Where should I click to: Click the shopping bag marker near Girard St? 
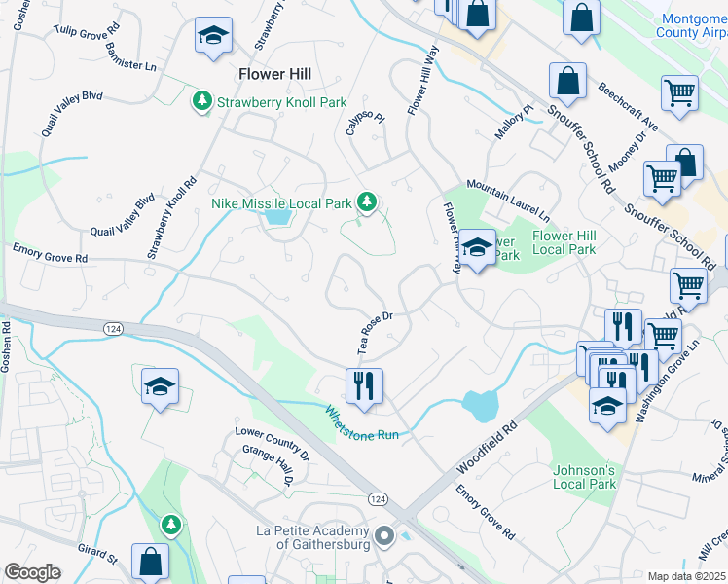pyautogui.click(x=150, y=563)
